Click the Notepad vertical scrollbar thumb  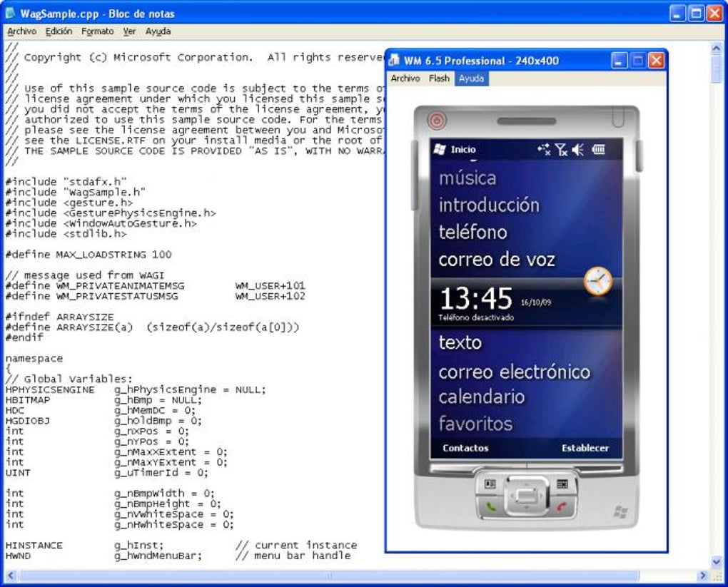click(x=717, y=68)
